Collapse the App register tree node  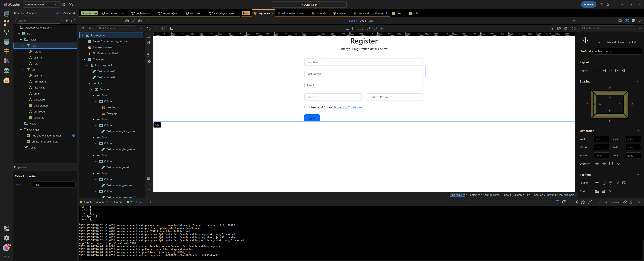(x=83, y=35)
